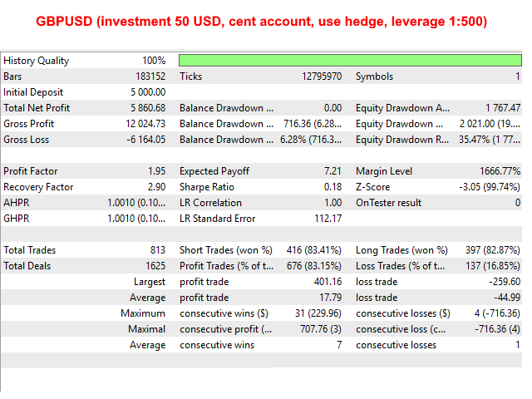This screenshot has height=399, width=532.
Task: Click the green History Quality progress bar
Action: pos(348,61)
